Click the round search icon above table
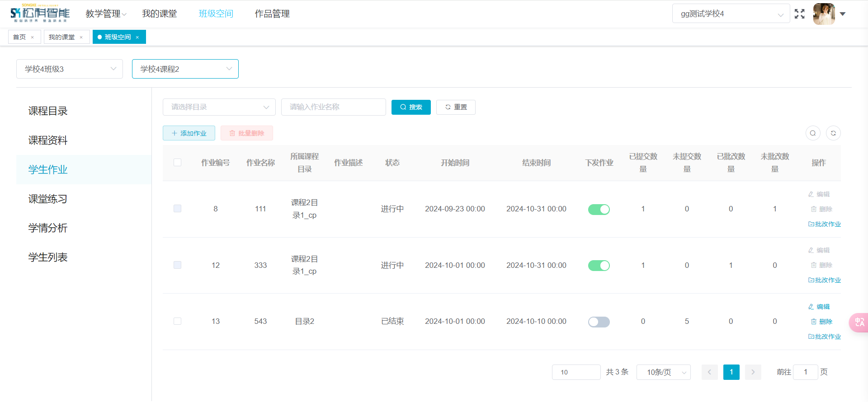Image resolution: width=868 pixels, height=402 pixels. tap(813, 133)
